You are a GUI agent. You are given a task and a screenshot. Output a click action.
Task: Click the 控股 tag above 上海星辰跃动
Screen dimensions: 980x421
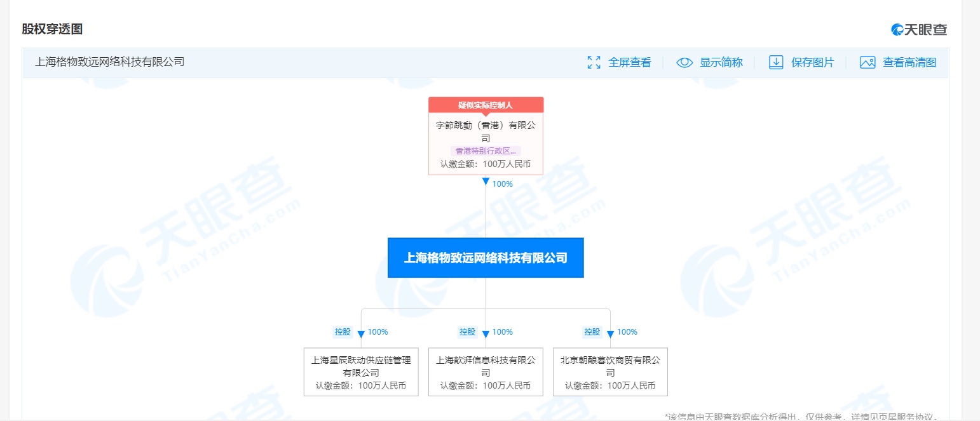tap(343, 332)
